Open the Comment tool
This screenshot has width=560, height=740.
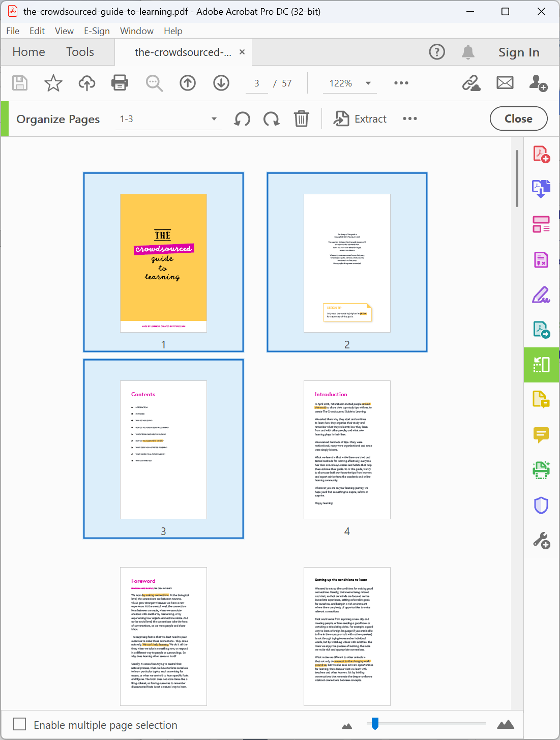point(541,435)
